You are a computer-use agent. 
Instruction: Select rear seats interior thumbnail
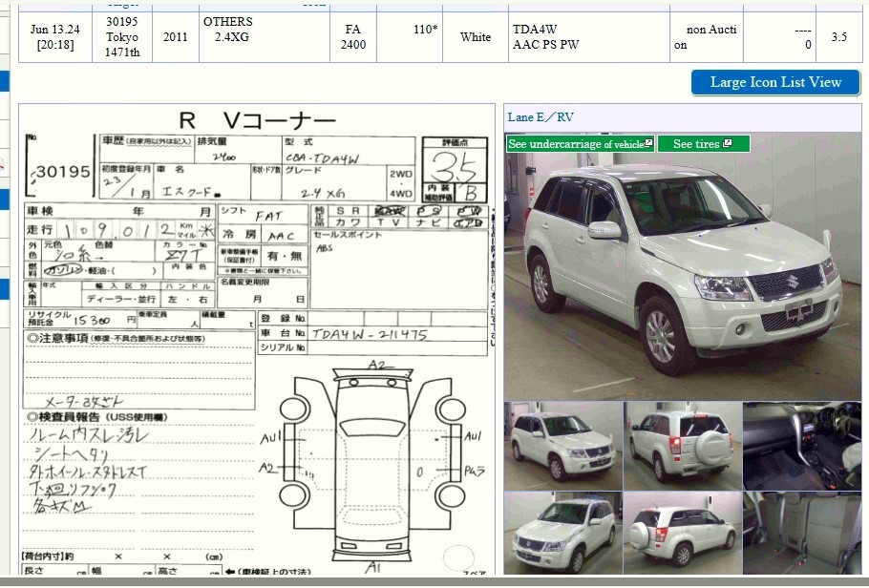[802, 534]
